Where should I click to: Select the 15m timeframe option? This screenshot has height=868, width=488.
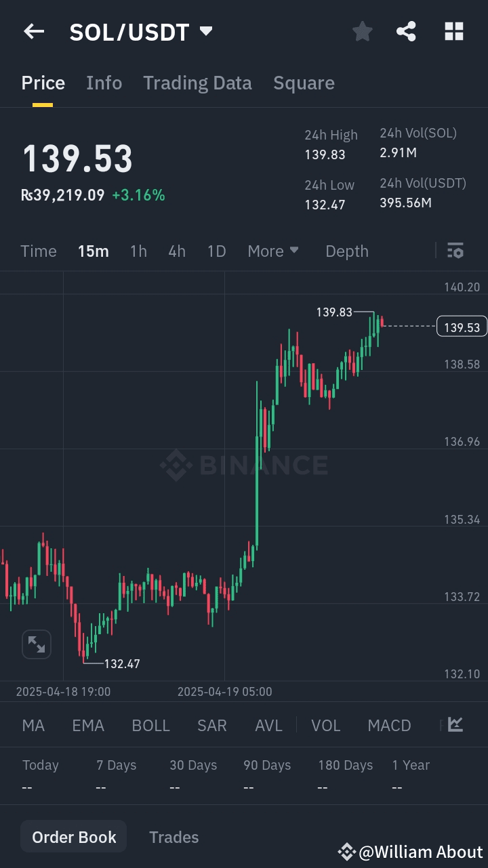(93, 251)
